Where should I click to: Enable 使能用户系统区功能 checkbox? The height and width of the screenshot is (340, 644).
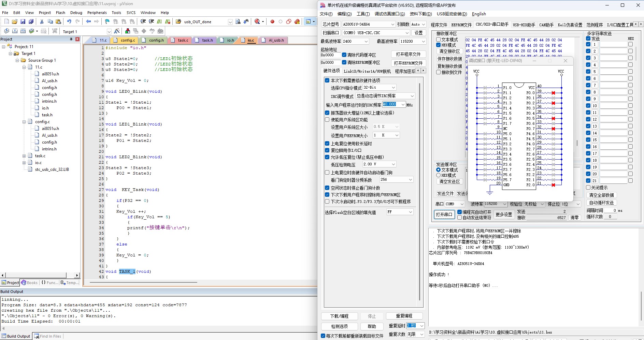[327, 120]
